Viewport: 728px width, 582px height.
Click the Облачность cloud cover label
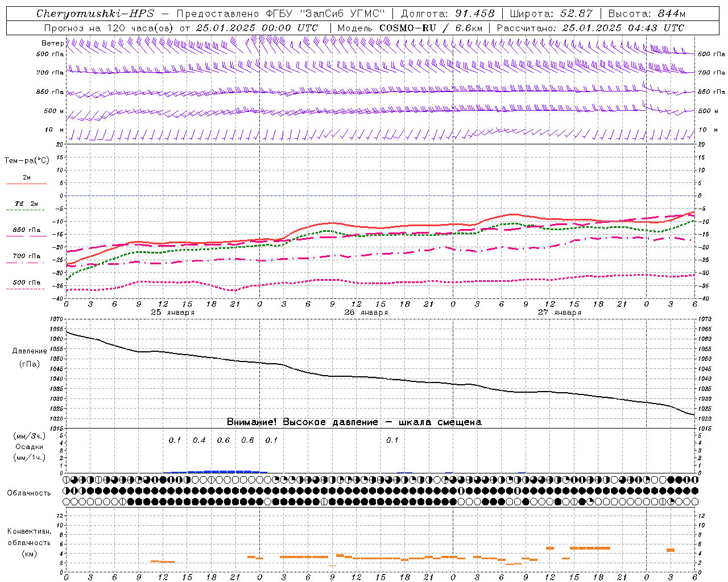coord(29,493)
